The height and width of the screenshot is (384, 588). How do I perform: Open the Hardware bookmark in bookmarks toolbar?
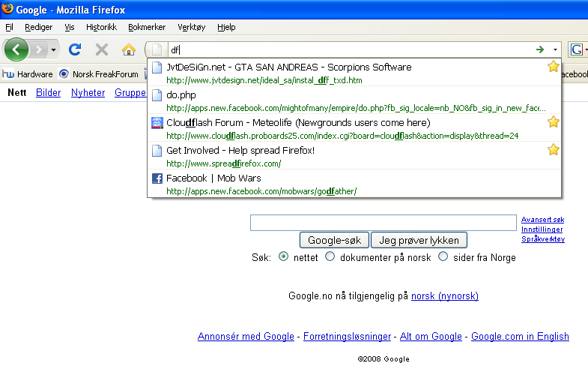[x=28, y=74]
